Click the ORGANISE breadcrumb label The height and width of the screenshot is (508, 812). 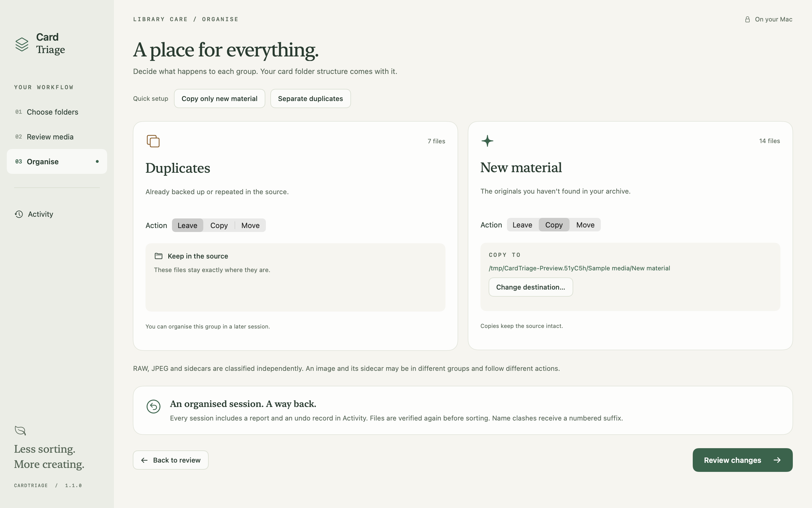220,19
